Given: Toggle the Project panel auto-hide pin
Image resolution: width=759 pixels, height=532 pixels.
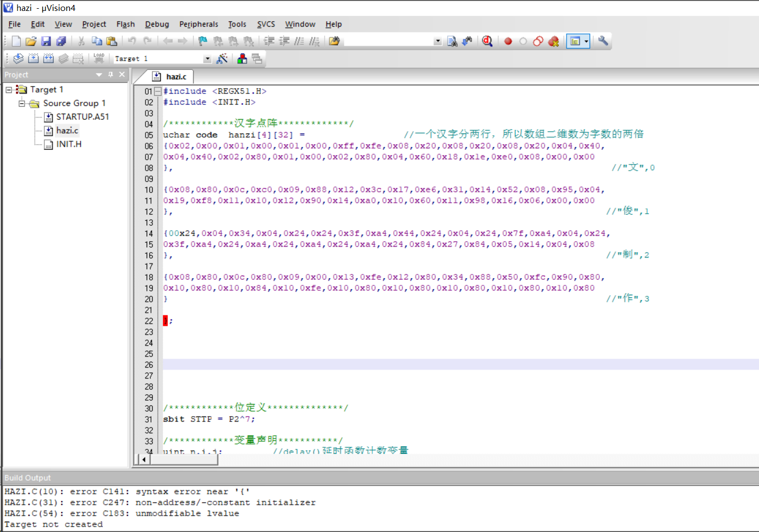Looking at the screenshot, I should (x=110, y=74).
